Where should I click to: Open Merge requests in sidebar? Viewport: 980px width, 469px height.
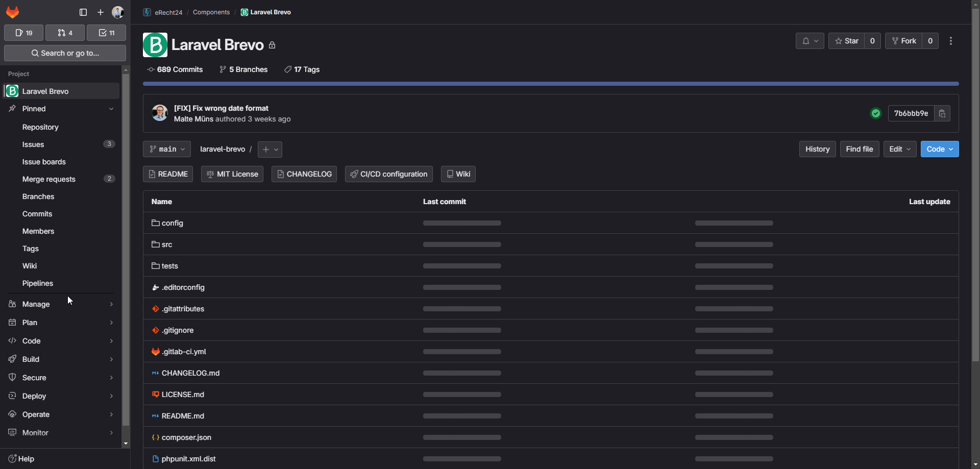tap(49, 179)
